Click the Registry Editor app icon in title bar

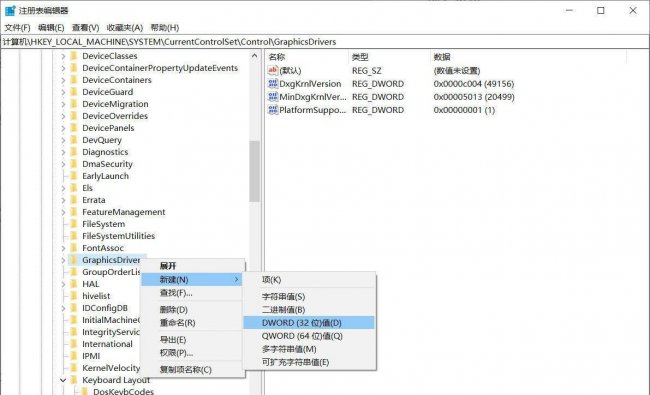[x=10, y=10]
